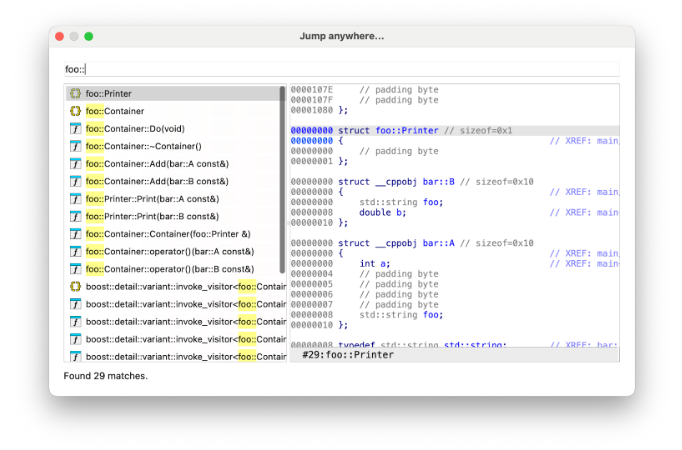
Task: Select the foo::Container struct result
Action: tap(115, 111)
